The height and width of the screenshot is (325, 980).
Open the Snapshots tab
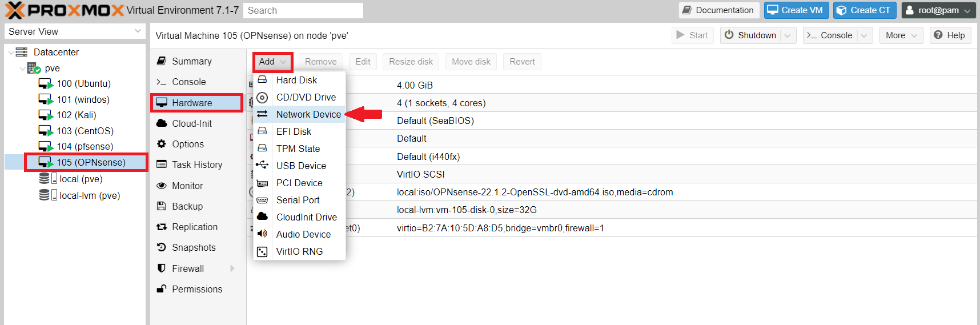(198, 247)
